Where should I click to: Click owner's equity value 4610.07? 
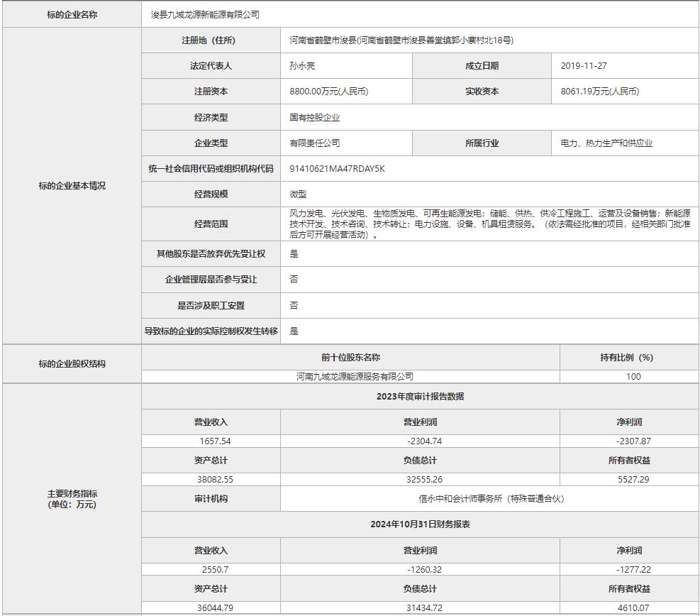(633, 607)
